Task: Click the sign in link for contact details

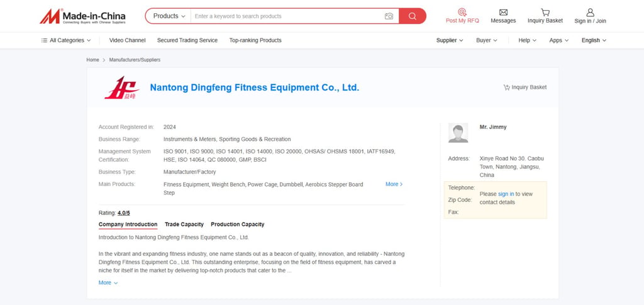Action: 506,194
